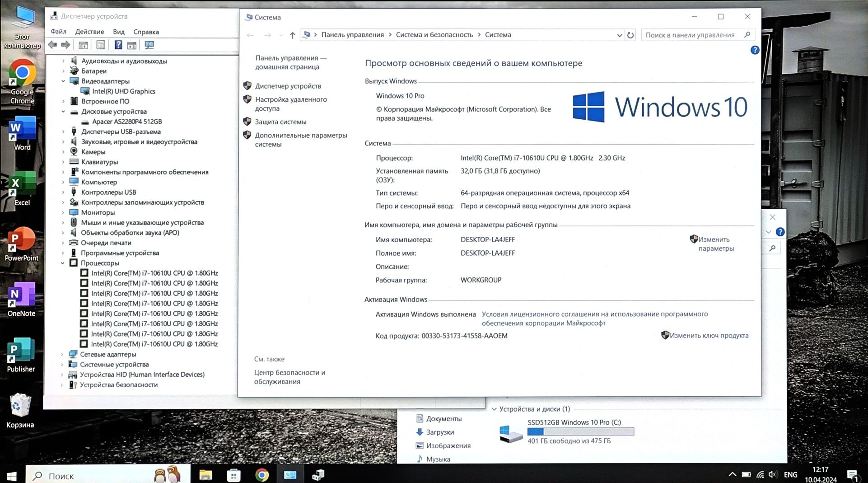Click the forward arrow in Device Manager toolbar
This screenshot has width=868, height=483.
66,45
